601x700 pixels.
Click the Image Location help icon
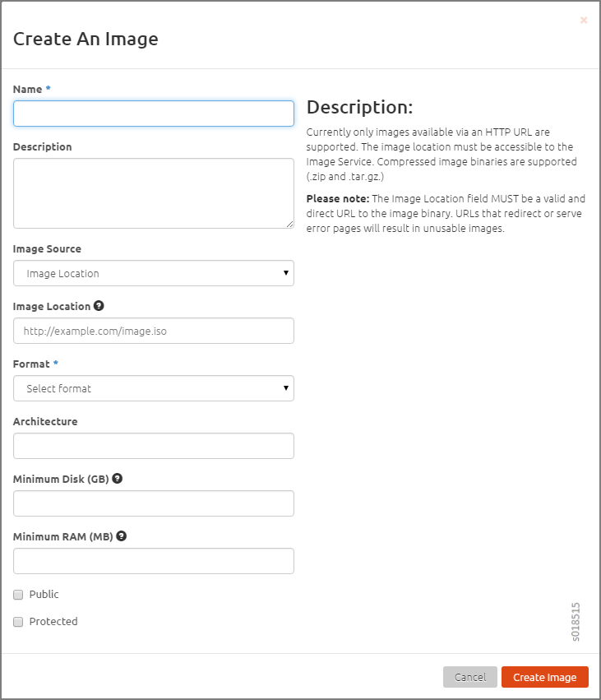[x=99, y=306]
